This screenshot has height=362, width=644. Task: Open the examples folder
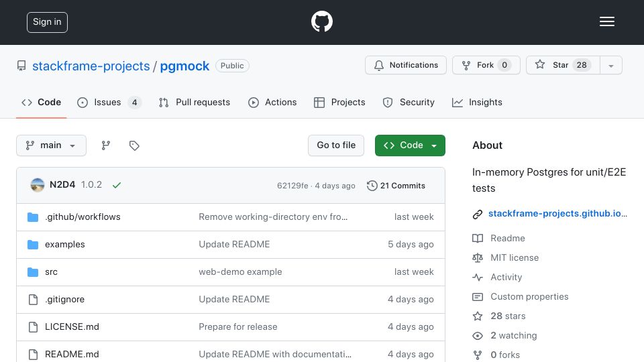click(x=65, y=244)
